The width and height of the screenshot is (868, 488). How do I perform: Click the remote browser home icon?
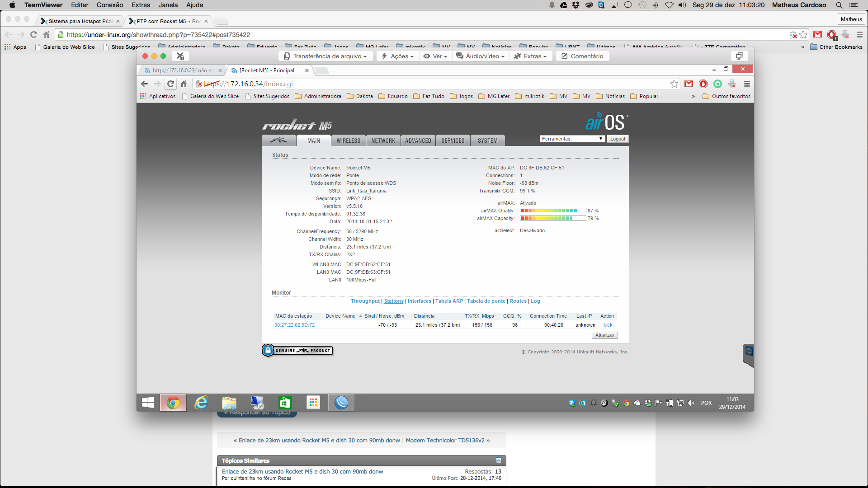tap(184, 84)
